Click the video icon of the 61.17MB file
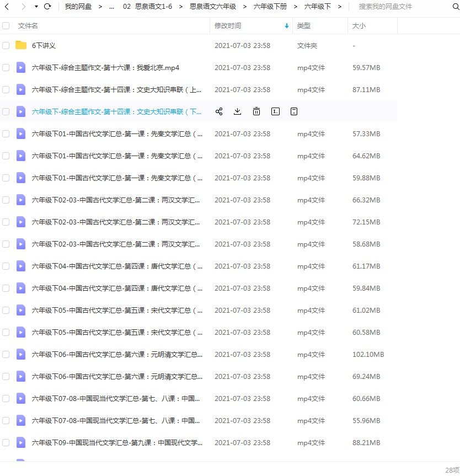The width and height of the screenshot is (460, 476). [x=21, y=266]
